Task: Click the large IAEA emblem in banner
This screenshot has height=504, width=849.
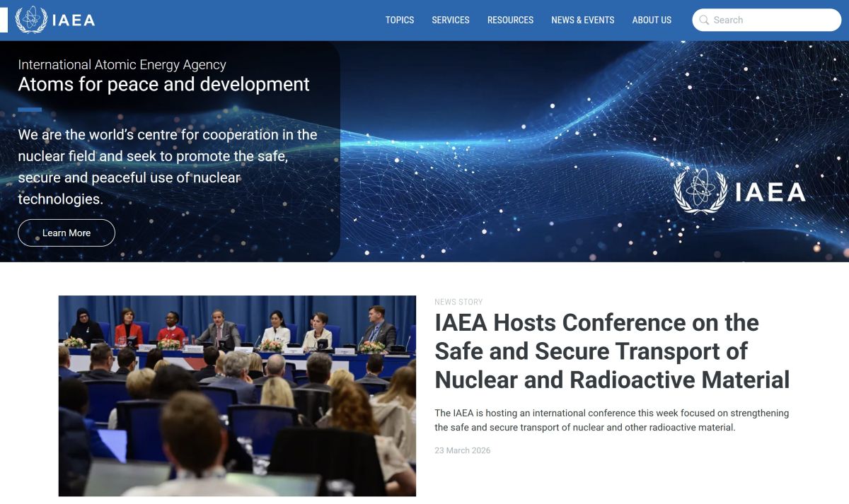Action: tap(739, 192)
